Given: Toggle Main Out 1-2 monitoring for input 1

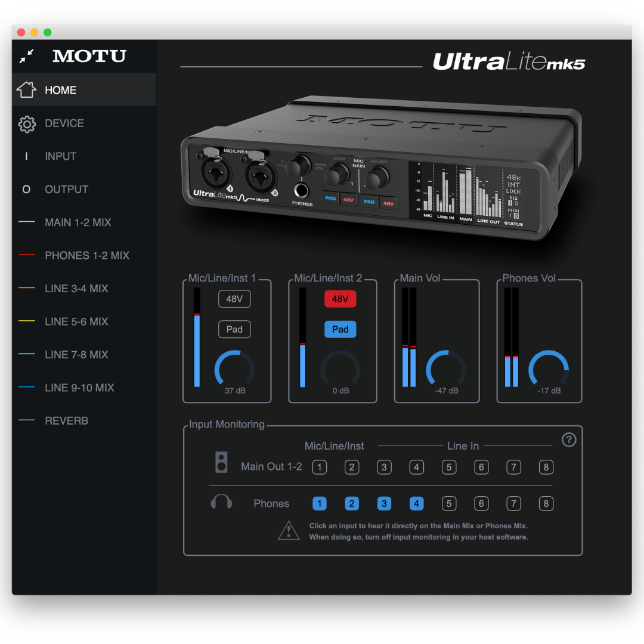Looking at the screenshot, I should pos(320,467).
